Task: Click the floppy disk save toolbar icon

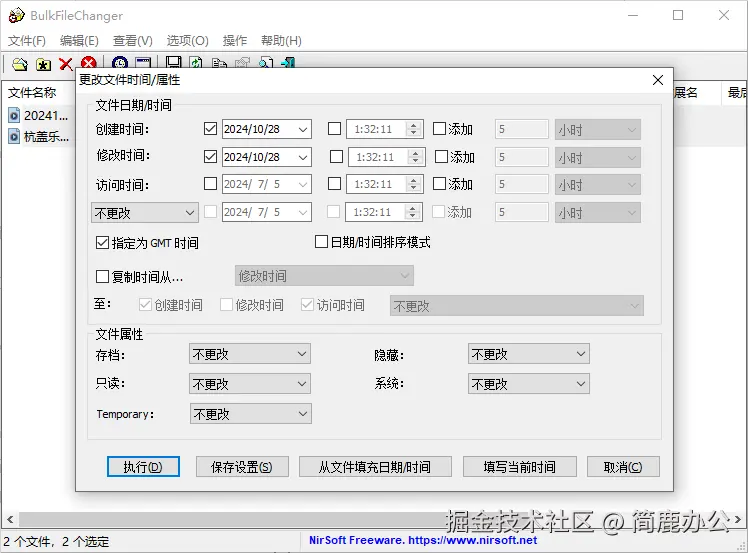Action: tap(173, 63)
